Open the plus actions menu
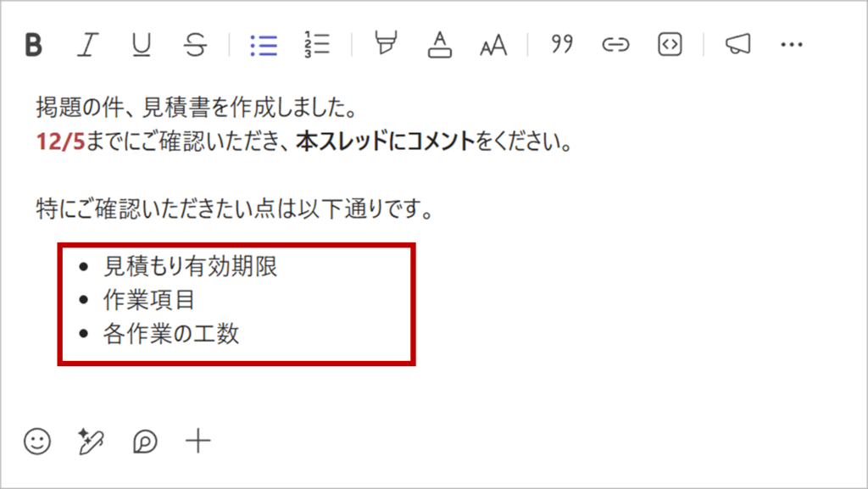The image size is (868, 489). 198,441
